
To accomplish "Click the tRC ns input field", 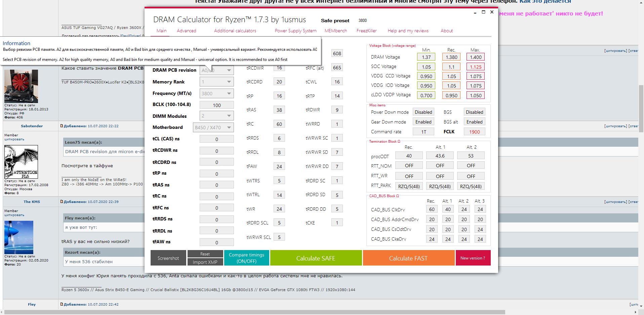I will (216, 197).
